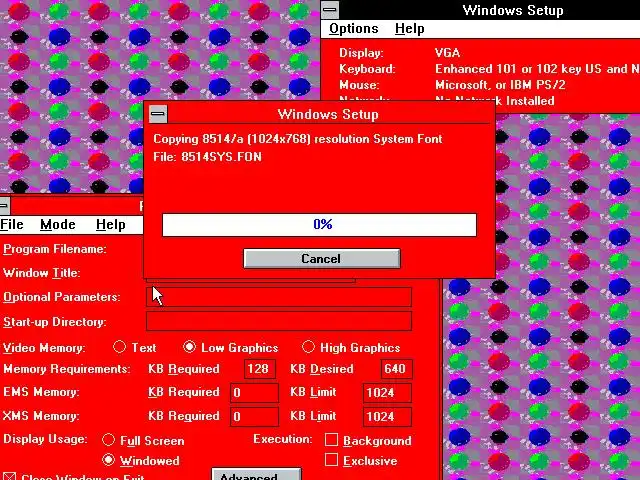Toggle Close Window on Exit checkbox
This screenshot has height=480, width=640.
click(x=73, y=476)
